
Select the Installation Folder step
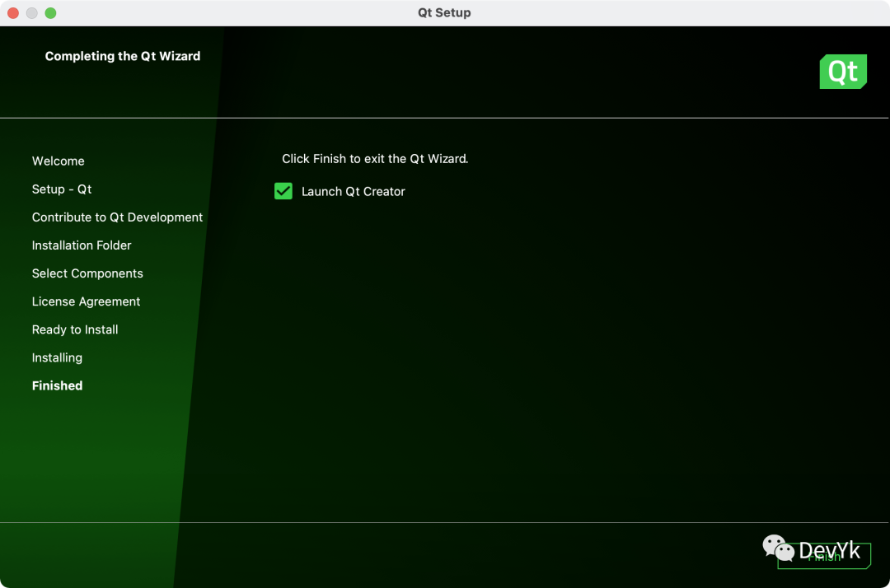(x=81, y=245)
